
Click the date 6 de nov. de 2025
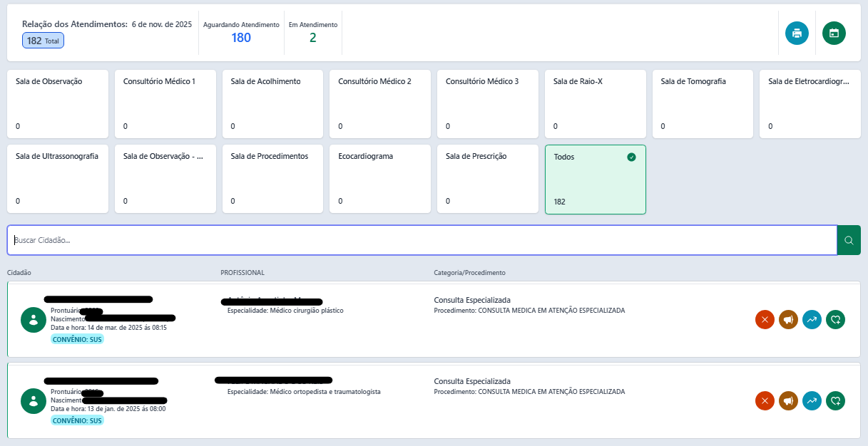pos(162,24)
